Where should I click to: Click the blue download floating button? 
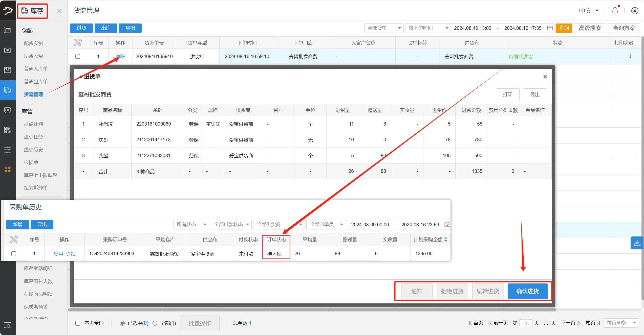(637, 243)
